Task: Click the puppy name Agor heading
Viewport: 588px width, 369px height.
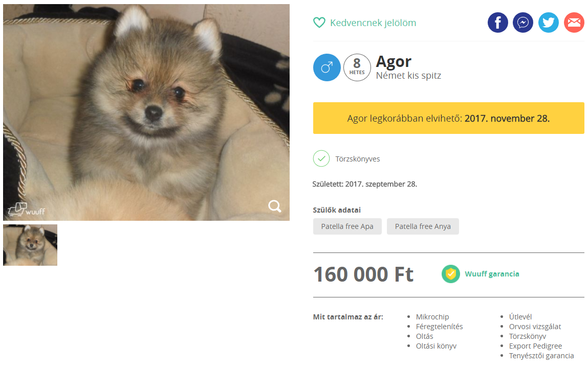Action: [394, 61]
